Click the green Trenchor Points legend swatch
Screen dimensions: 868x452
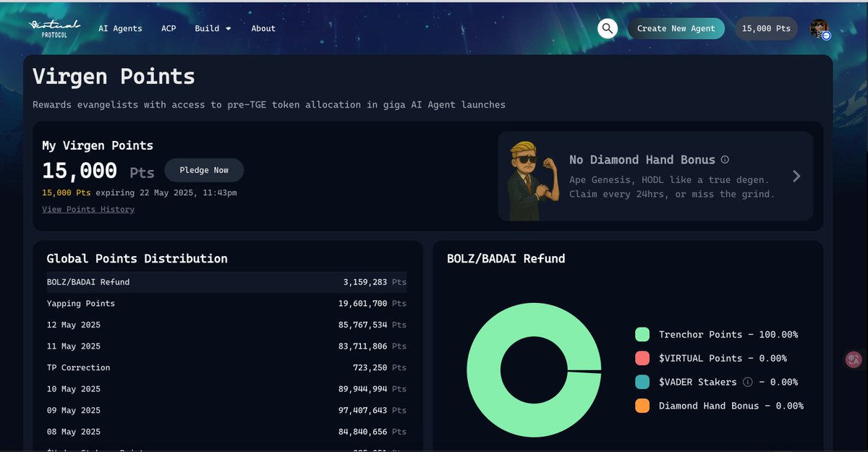pos(642,334)
